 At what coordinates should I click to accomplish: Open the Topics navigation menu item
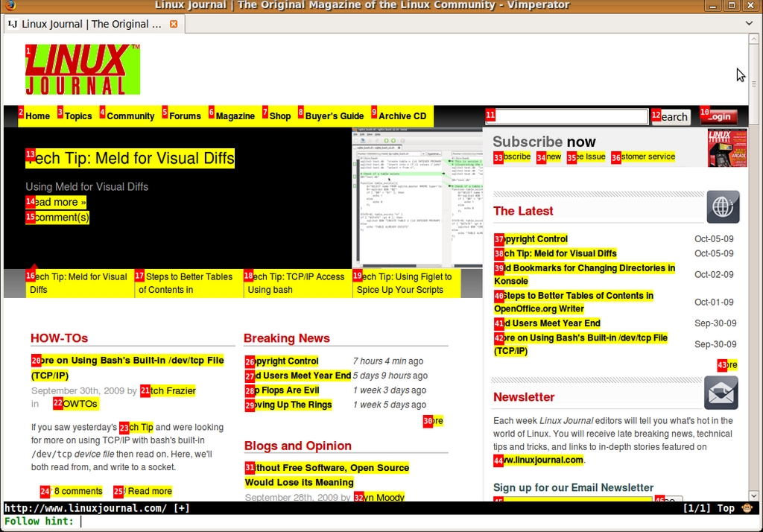click(x=77, y=116)
